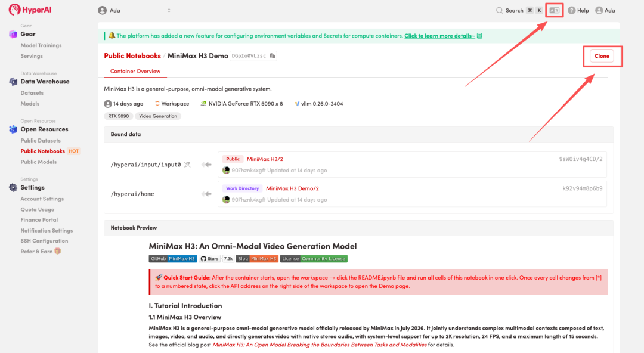Copy the notebook ID DGpIo0VLzsc
The image size is (644, 353).
(x=273, y=56)
